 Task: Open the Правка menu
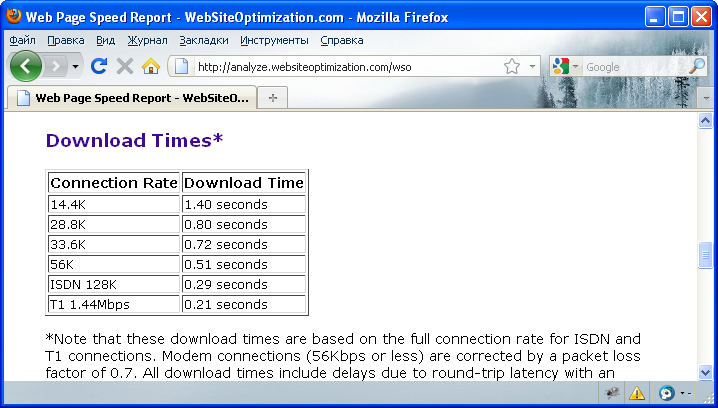65,40
